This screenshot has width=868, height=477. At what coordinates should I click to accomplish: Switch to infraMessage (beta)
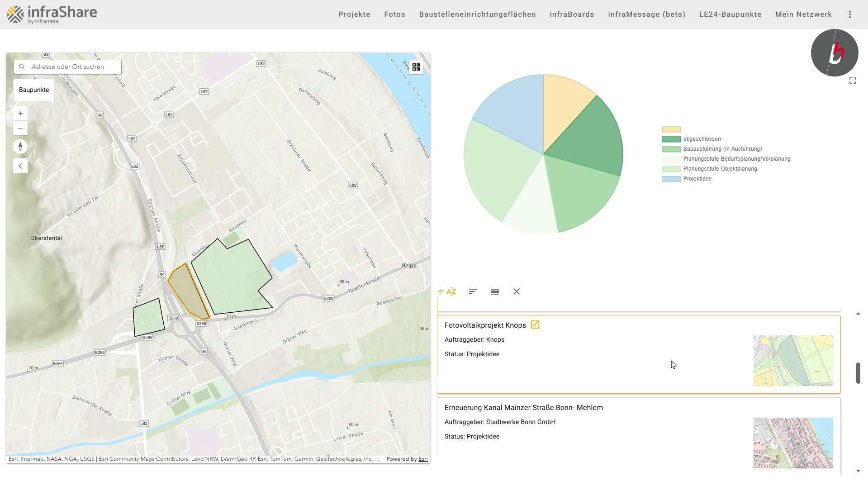click(x=646, y=14)
